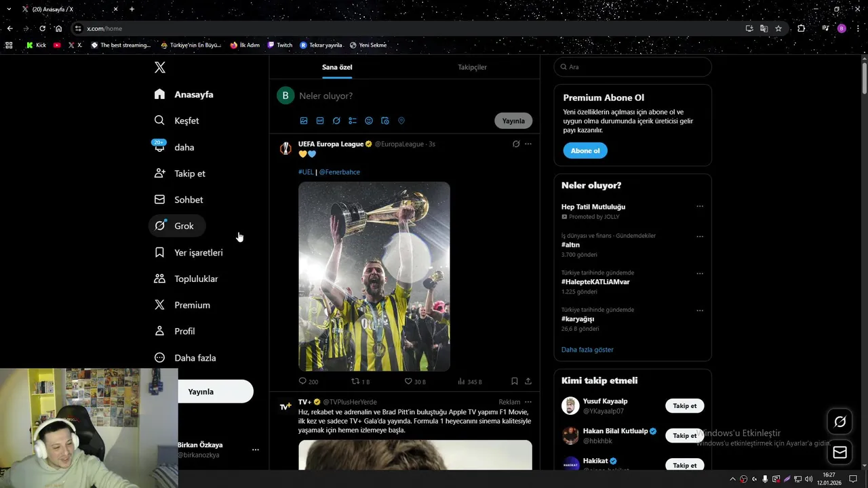Open Takip et in sidebar
The height and width of the screenshot is (488, 868).
coord(180,174)
